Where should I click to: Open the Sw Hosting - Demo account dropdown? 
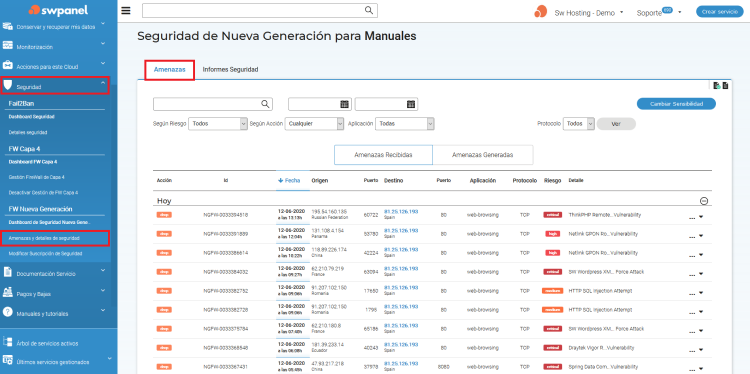coord(621,12)
